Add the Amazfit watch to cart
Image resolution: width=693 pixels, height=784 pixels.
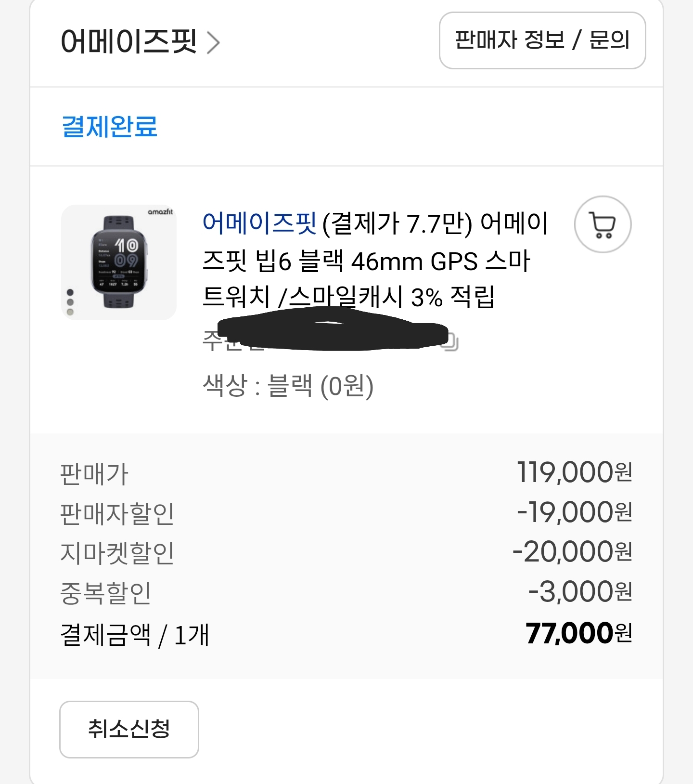click(x=603, y=224)
